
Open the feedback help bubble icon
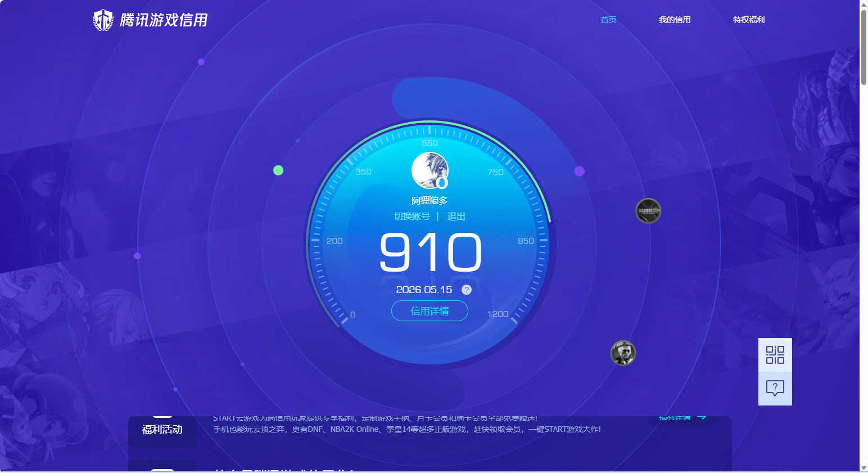(x=775, y=389)
